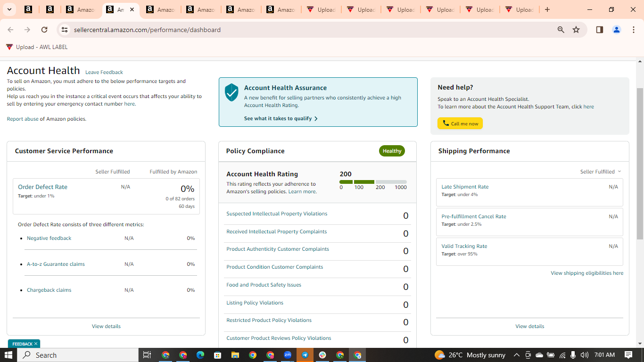Click 'here' Account Health Support Team link

(588, 107)
